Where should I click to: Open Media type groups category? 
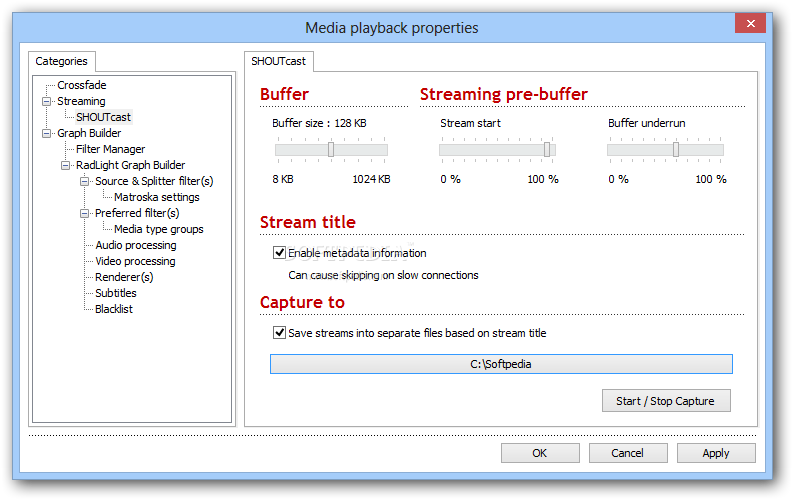(159, 229)
